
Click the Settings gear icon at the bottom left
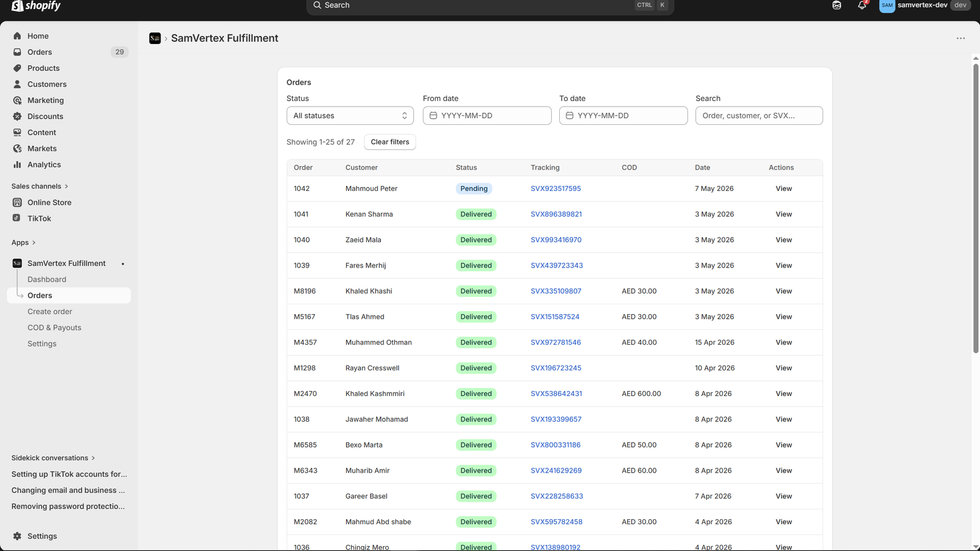tap(17, 536)
